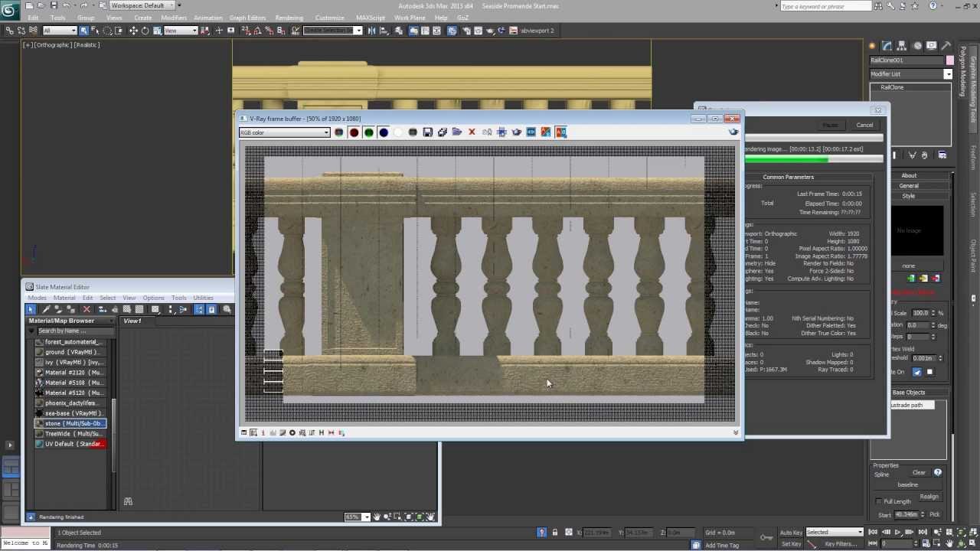Click the Realign button
This screenshot has height=551, width=980.
tap(929, 496)
